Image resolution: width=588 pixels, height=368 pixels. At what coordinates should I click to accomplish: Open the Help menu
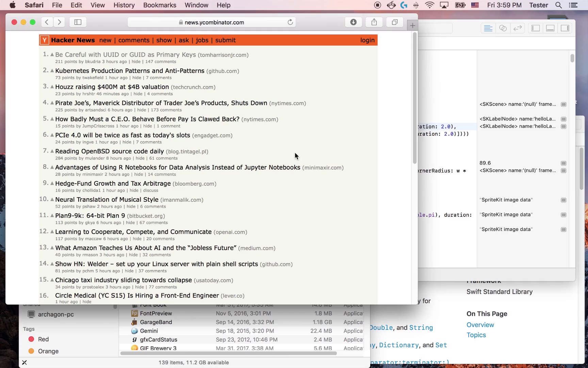tap(224, 5)
